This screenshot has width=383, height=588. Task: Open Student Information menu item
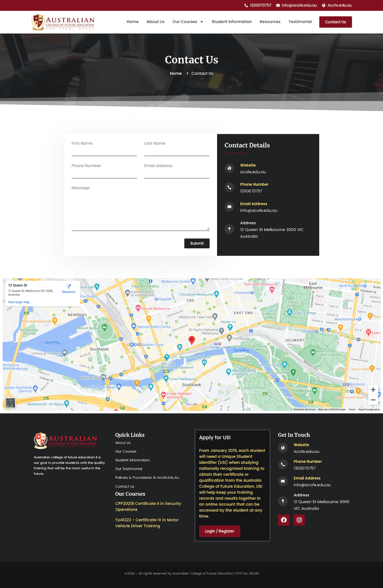(x=231, y=22)
